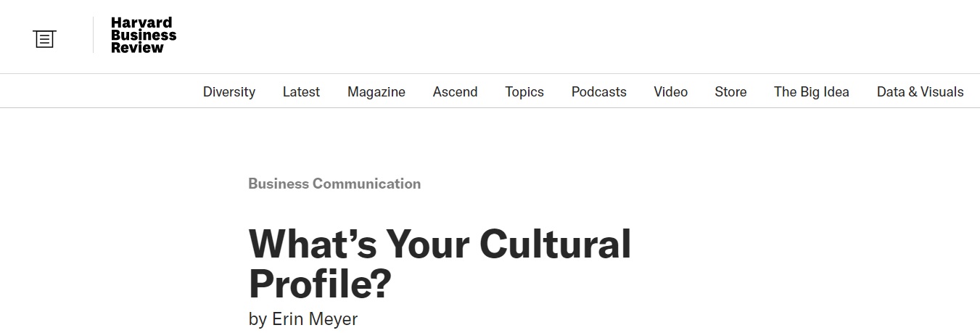Viewport: 980px width, 333px height.
Task: Click the Business Communication topic link
Action: click(x=334, y=184)
